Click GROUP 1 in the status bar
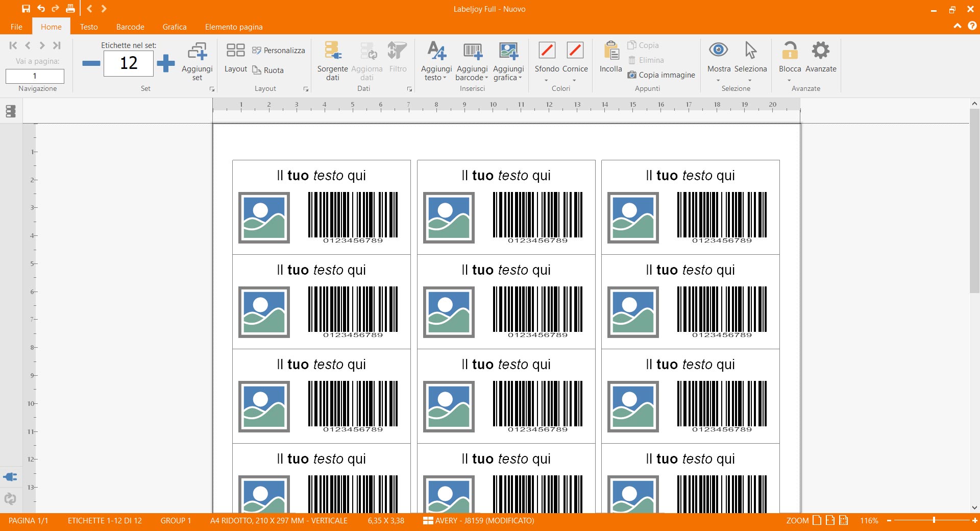Viewport: 980px width, 531px height. tap(176, 520)
